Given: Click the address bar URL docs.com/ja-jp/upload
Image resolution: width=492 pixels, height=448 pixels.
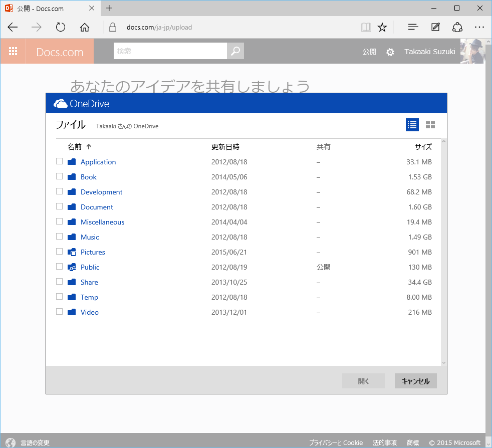Looking at the screenshot, I should pos(159,28).
